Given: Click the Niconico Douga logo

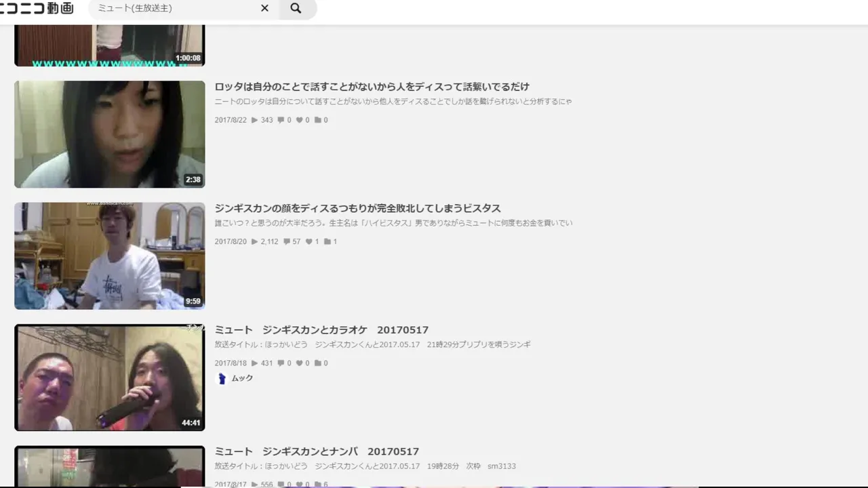Looking at the screenshot, I should pos(37,8).
